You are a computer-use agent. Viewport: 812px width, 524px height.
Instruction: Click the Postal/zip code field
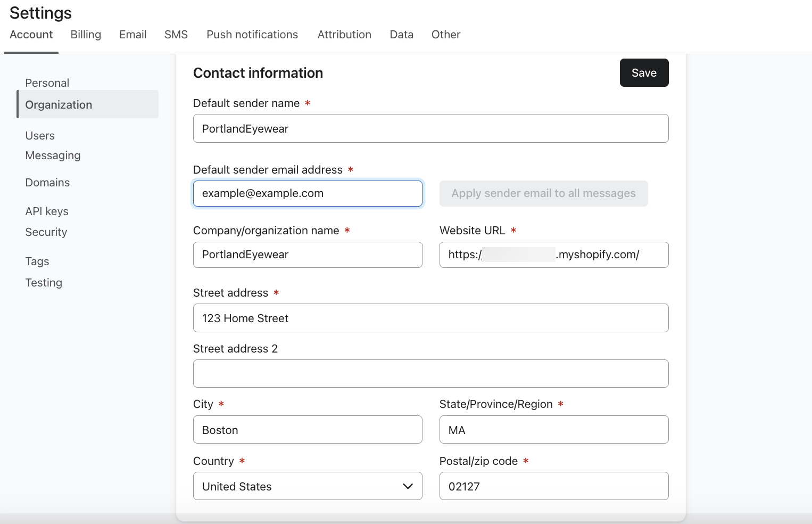(x=553, y=486)
